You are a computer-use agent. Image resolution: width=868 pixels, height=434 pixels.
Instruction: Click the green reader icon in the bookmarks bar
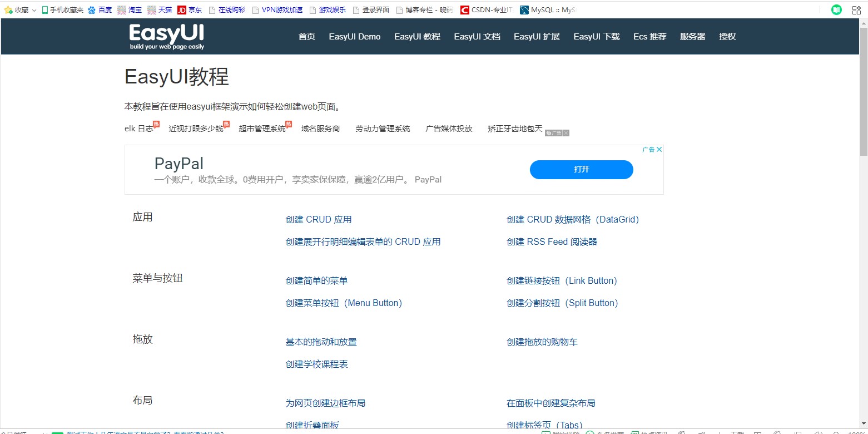pos(836,9)
